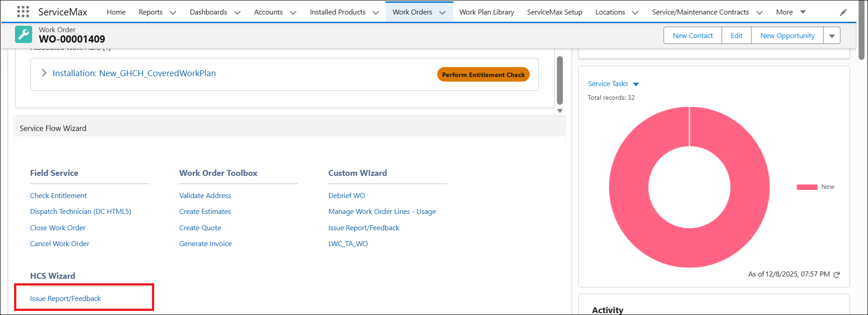
Task: Open the Installation: New_GHCH_CoveredWorkPlan link
Action: [134, 73]
